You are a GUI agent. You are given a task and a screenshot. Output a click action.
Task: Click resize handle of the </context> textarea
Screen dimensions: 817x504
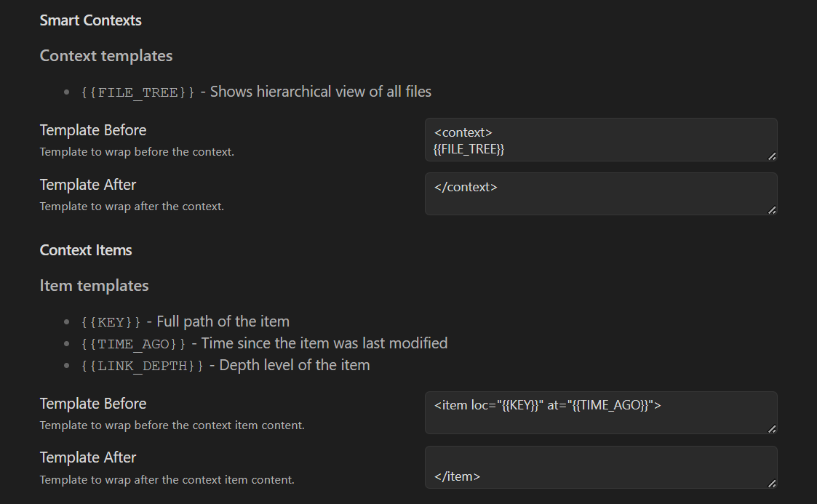(x=772, y=210)
